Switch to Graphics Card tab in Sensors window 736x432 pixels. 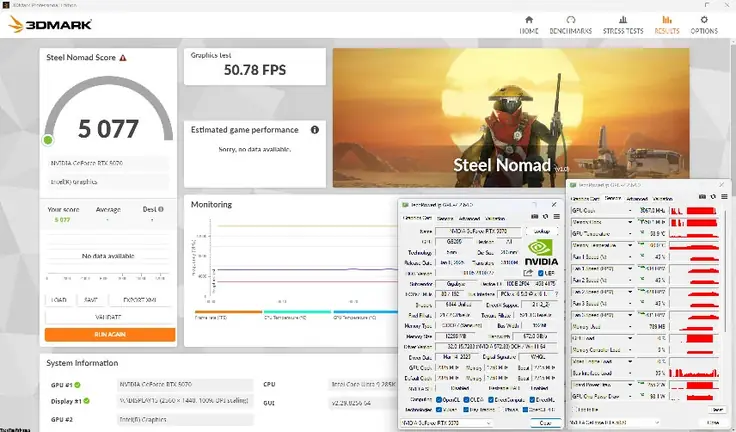585,199
